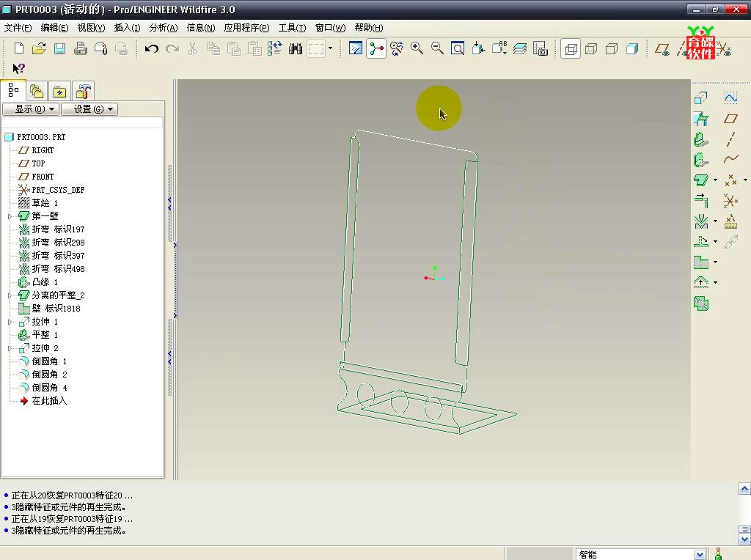Switch to the Folder Browser navigator tab

pyautogui.click(x=37, y=91)
